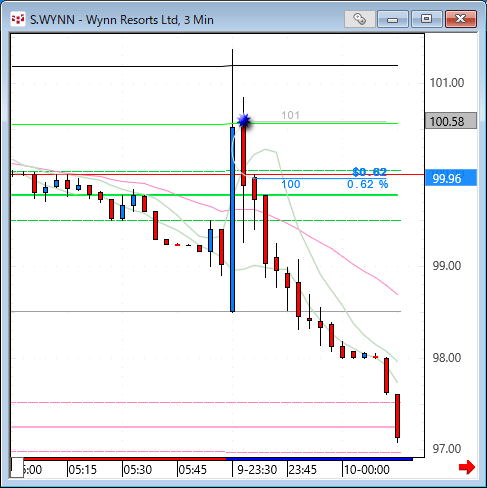
Task: Click the 05:15 time axis label
Action: (83, 470)
